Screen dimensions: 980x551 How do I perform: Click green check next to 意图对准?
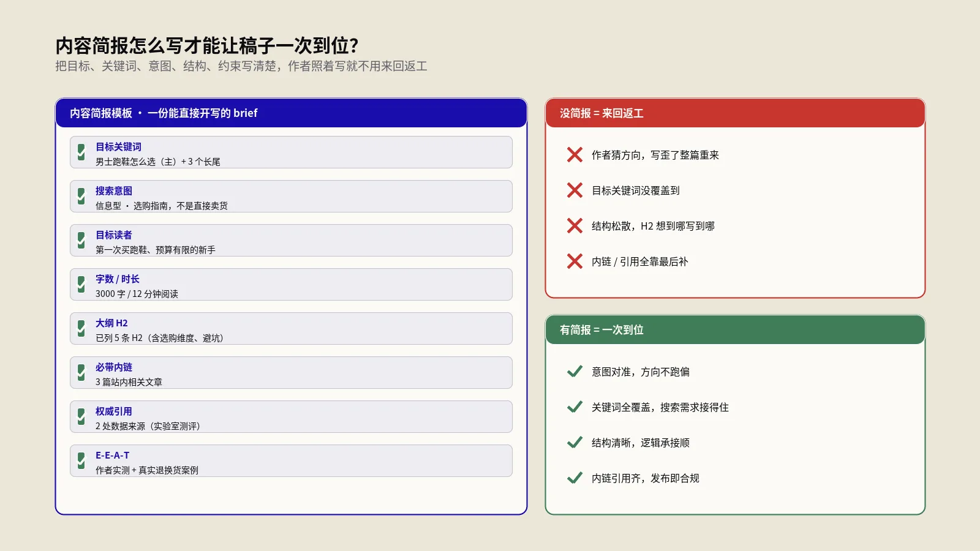tap(575, 372)
